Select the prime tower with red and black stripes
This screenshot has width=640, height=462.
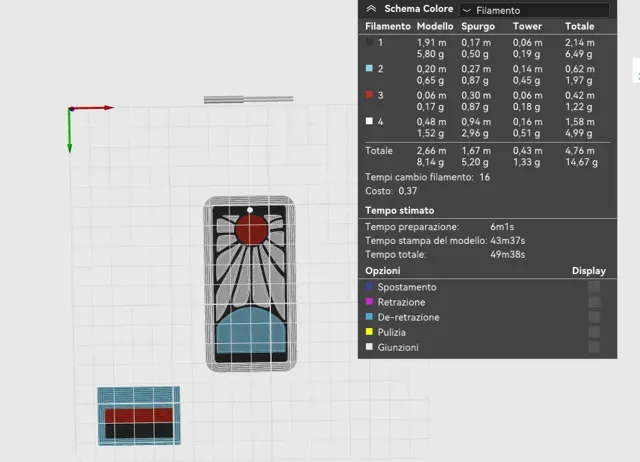click(x=139, y=415)
